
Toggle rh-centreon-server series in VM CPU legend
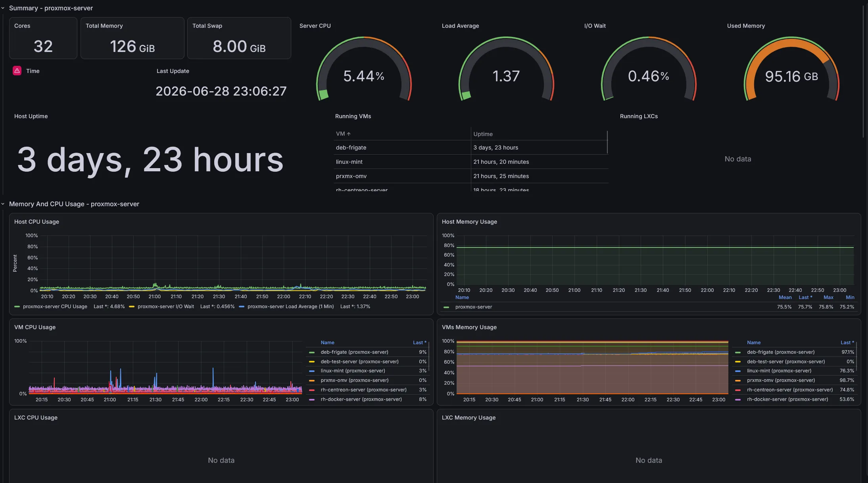[x=363, y=390]
